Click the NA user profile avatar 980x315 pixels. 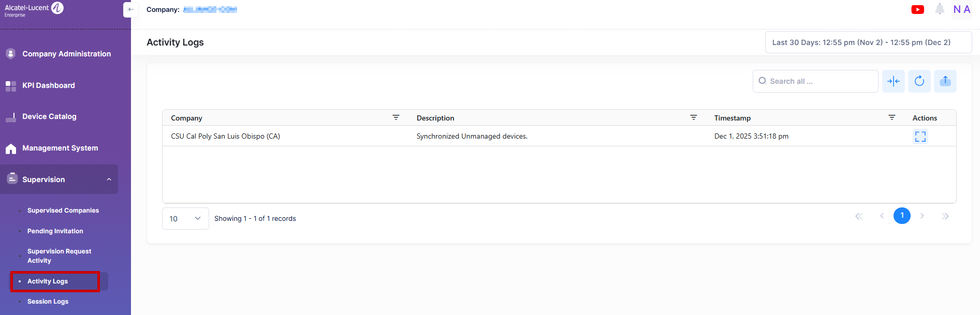pyautogui.click(x=961, y=10)
